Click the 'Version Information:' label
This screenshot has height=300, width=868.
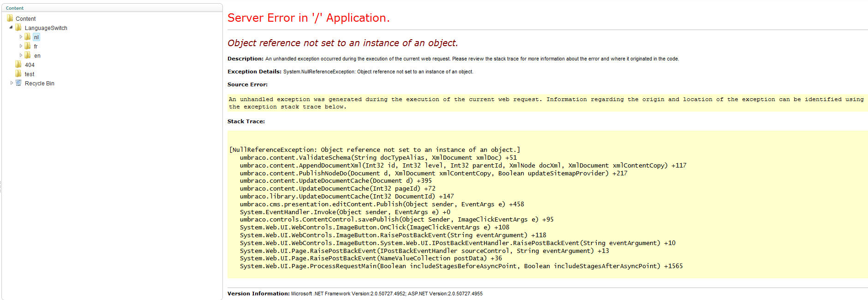pos(258,294)
